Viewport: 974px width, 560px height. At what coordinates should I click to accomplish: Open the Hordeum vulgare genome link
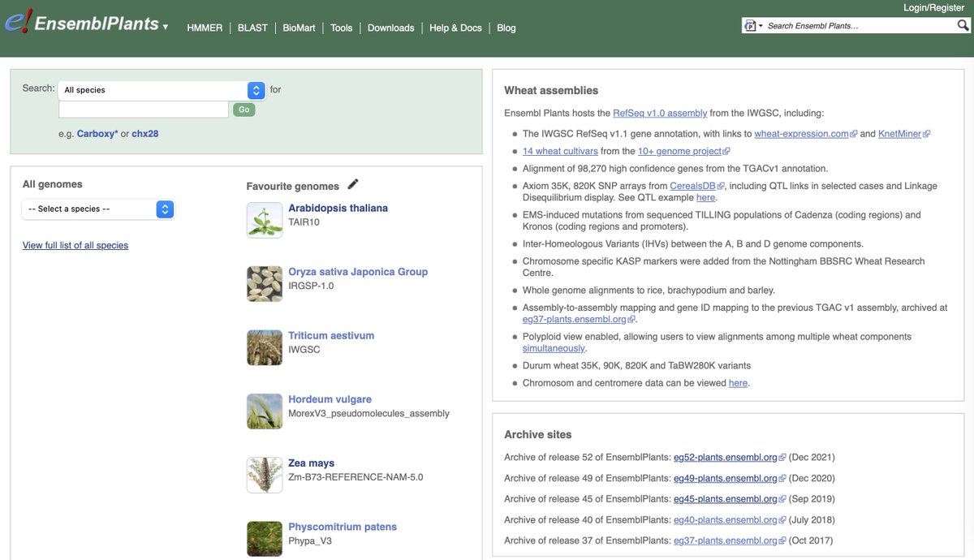(330, 399)
